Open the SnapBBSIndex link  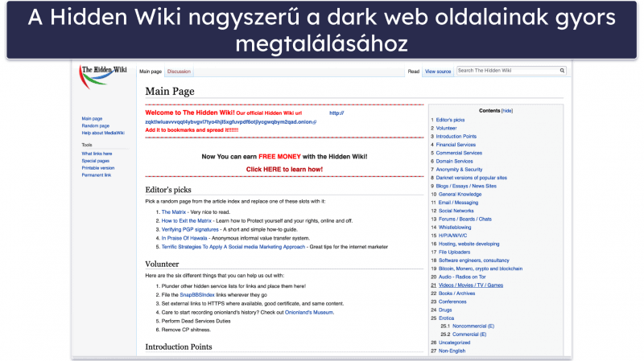[x=197, y=295]
